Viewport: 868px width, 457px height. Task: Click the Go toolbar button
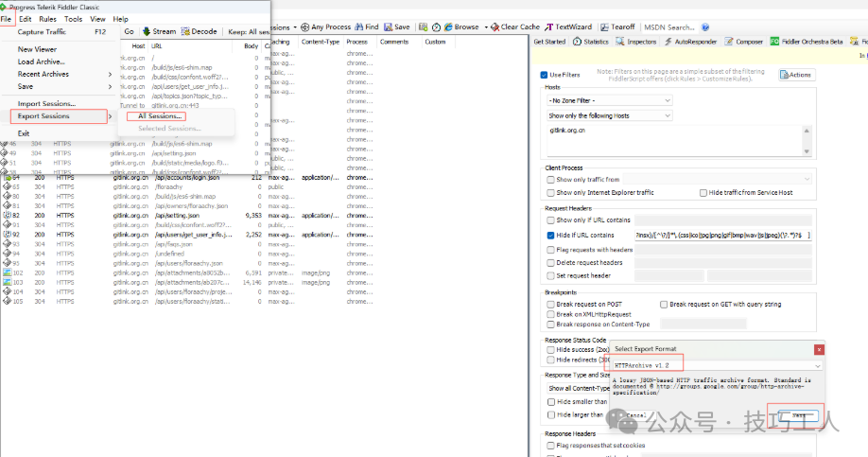(x=129, y=31)
